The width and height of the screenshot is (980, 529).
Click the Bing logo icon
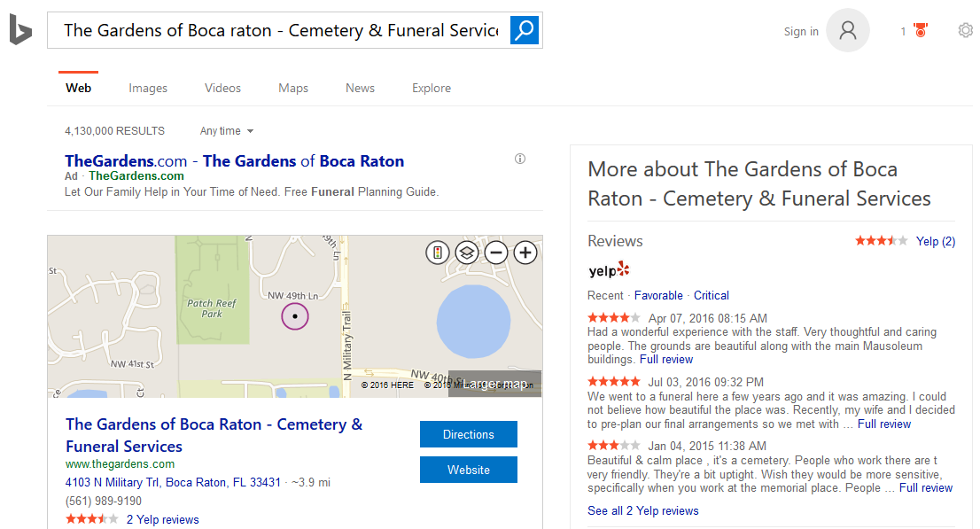click(x=20, y=30)
